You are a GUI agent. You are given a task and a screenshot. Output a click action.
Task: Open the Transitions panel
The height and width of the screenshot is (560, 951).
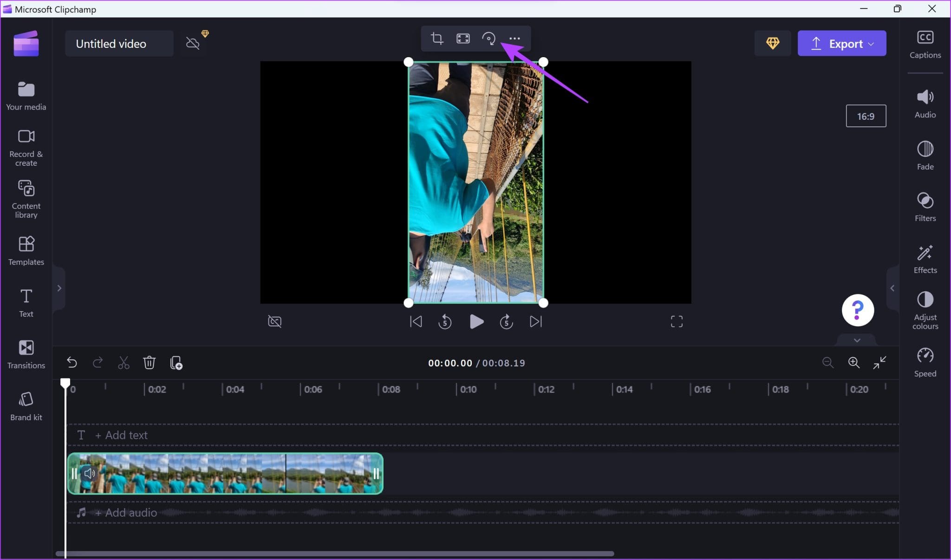coord(26,354)
